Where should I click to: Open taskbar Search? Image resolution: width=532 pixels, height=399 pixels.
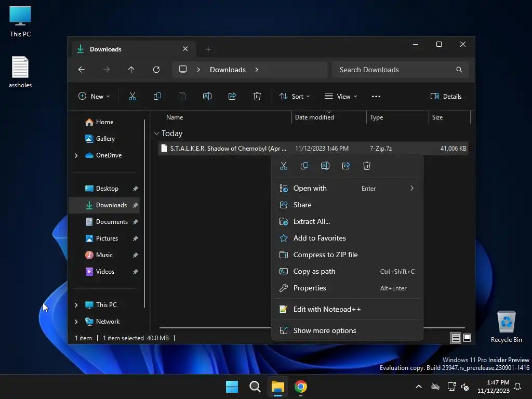click(255, 387)
